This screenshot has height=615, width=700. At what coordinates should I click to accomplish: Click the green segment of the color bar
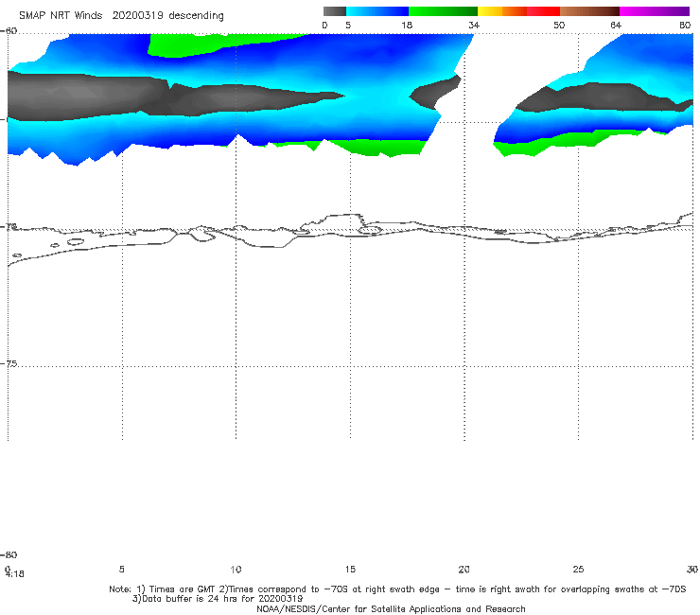tap(443, 11)
